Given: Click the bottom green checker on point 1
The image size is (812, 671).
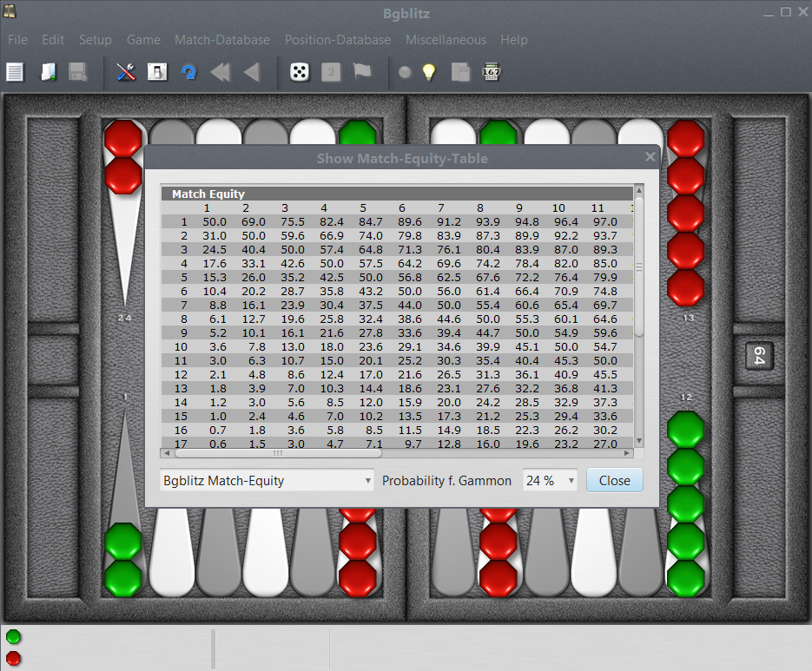Looking at the screenshot, I should [123, 579].
